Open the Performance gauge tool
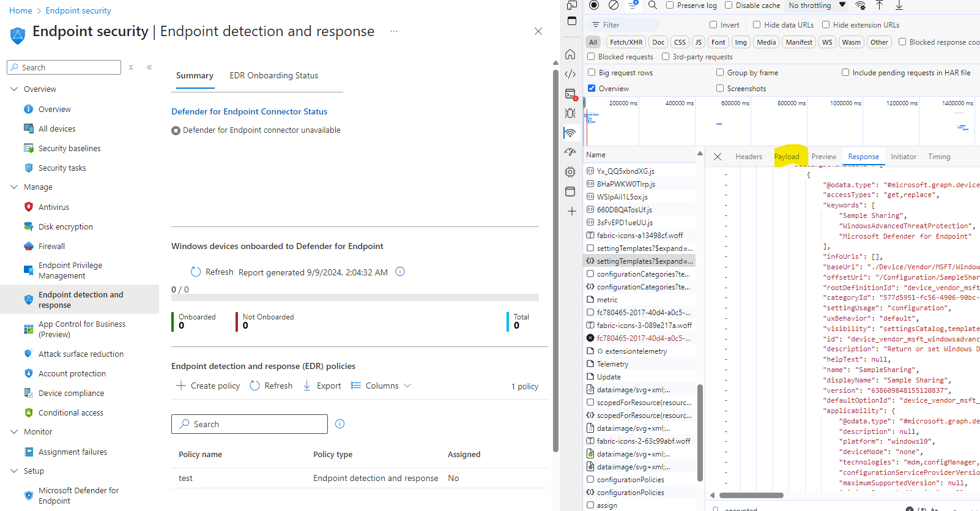Screen dimensions: 980x511 coord(570,152)
